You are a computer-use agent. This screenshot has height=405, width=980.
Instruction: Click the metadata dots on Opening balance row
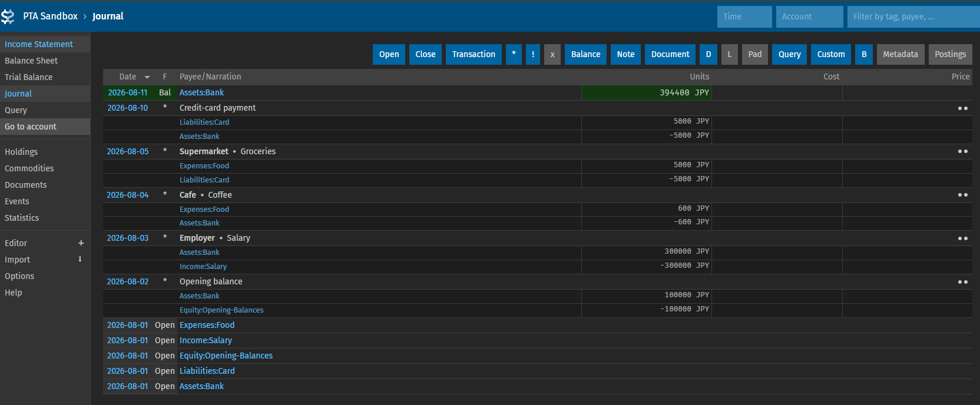coord(962,282)
